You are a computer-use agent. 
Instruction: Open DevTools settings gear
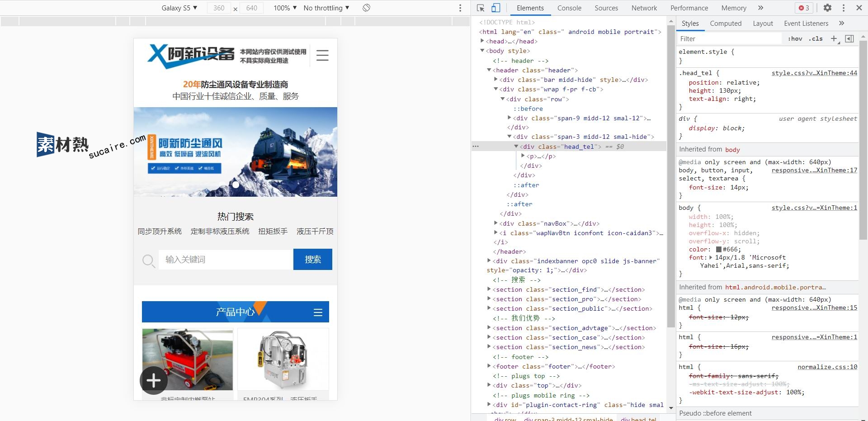pos(827,8)
